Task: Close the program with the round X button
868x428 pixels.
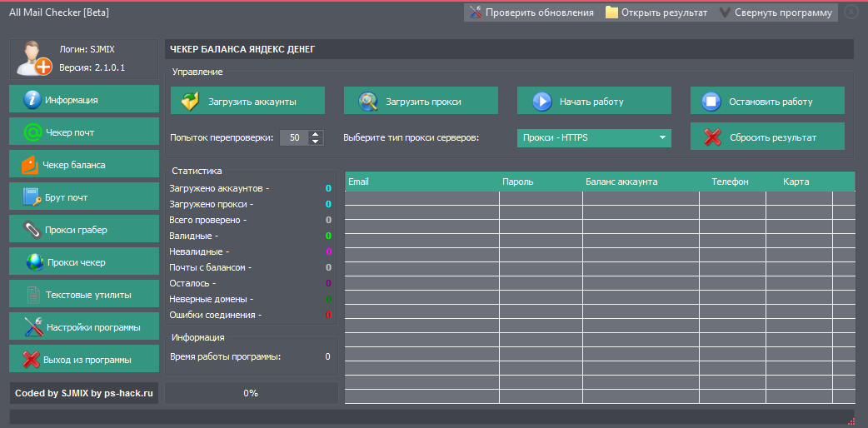Action: tap(851, 12)
